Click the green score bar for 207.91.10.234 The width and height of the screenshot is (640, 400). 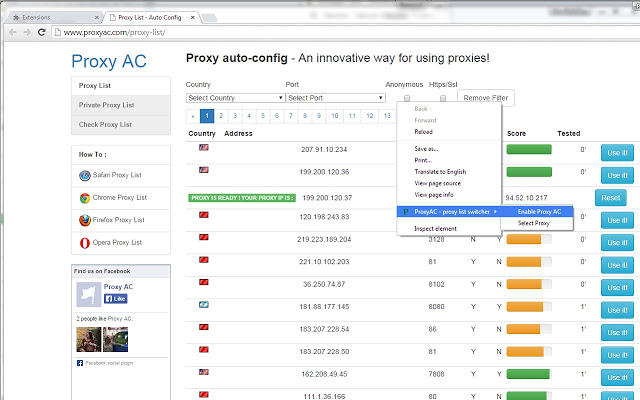(x=529, y=149)
